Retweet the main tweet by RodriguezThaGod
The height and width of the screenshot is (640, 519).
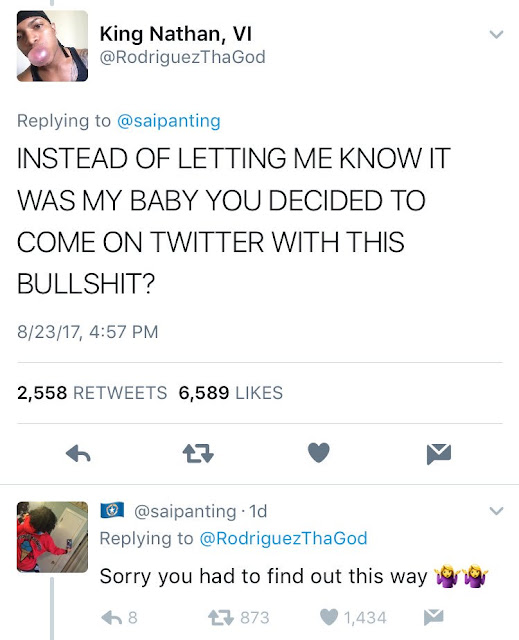click(x=198, y=453)
